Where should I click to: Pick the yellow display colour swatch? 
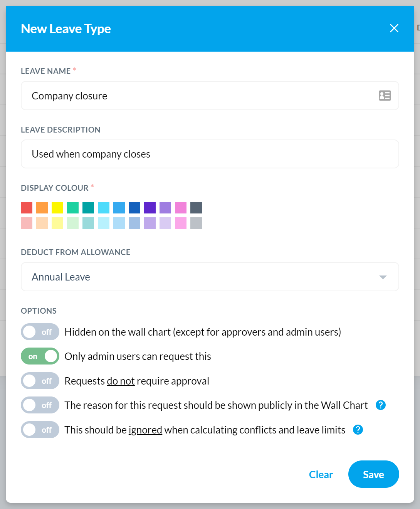coord(57,208)
